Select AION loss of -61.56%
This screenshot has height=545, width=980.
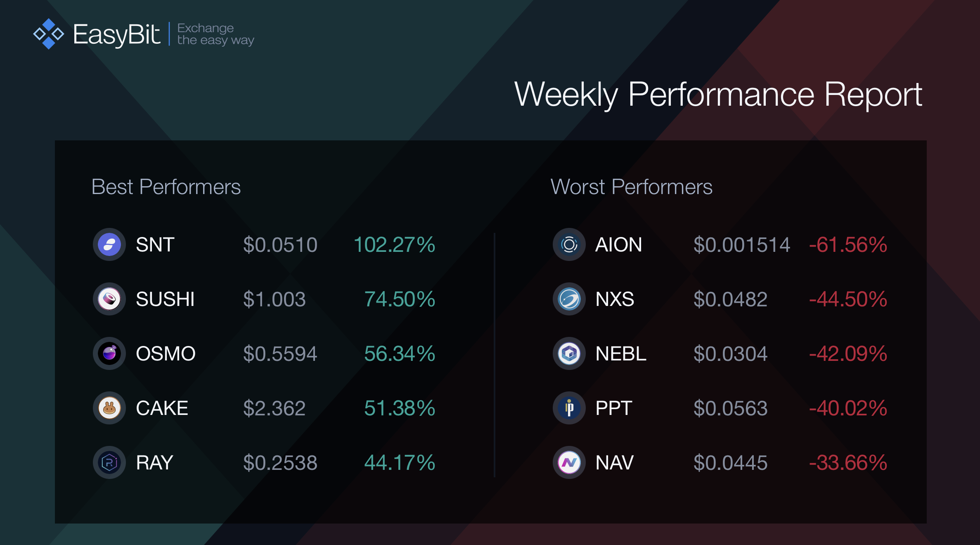848,244
